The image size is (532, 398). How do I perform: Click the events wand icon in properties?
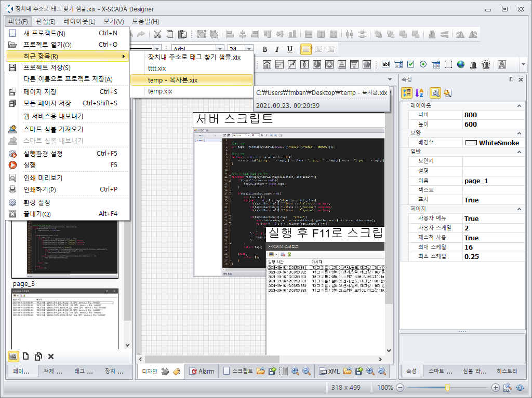click(447, 92)
